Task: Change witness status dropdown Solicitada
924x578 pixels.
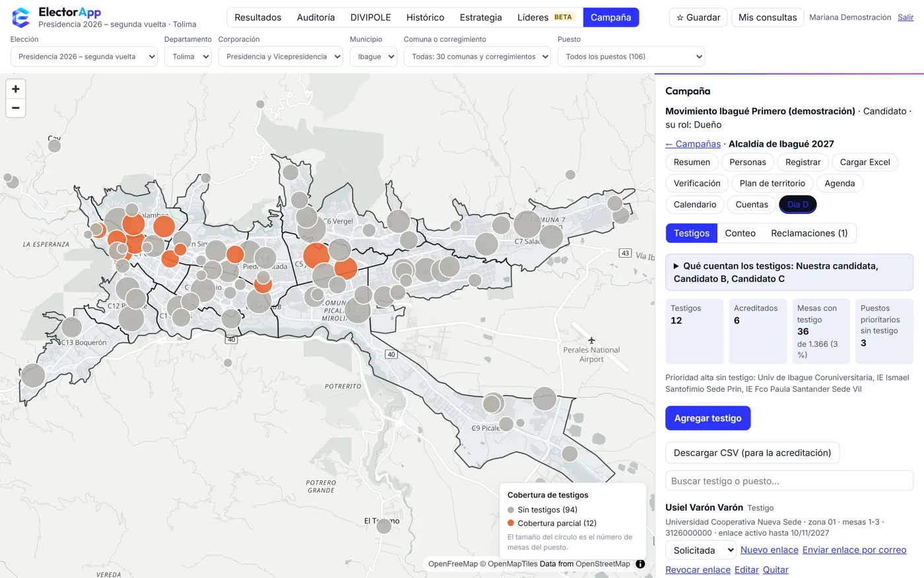Action: (700, 550)
